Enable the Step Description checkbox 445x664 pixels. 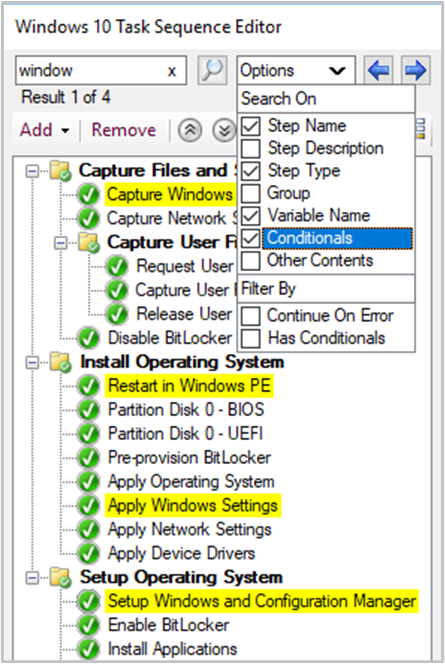pyautogui.click(x=251, y=148)
